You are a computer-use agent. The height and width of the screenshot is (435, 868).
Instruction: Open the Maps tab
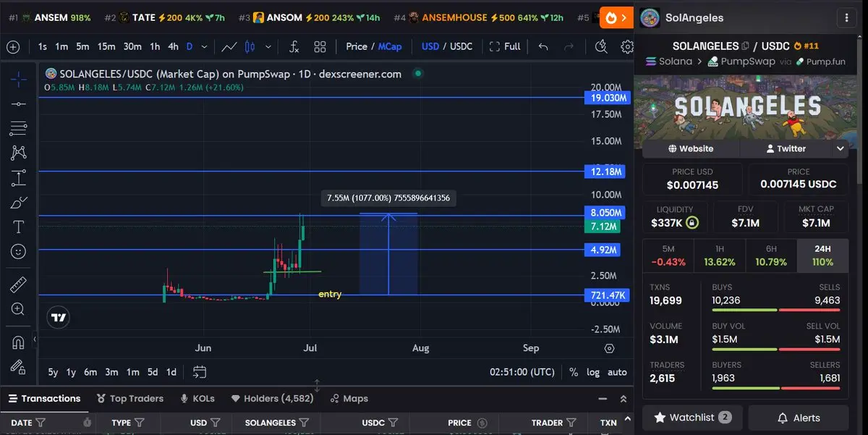[x=349, y=399]
